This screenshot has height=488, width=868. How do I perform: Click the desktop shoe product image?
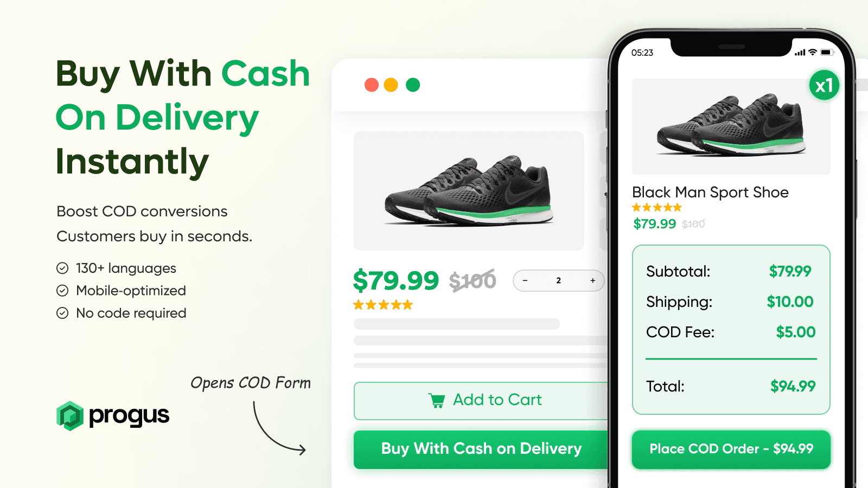[x=469, y=191]
